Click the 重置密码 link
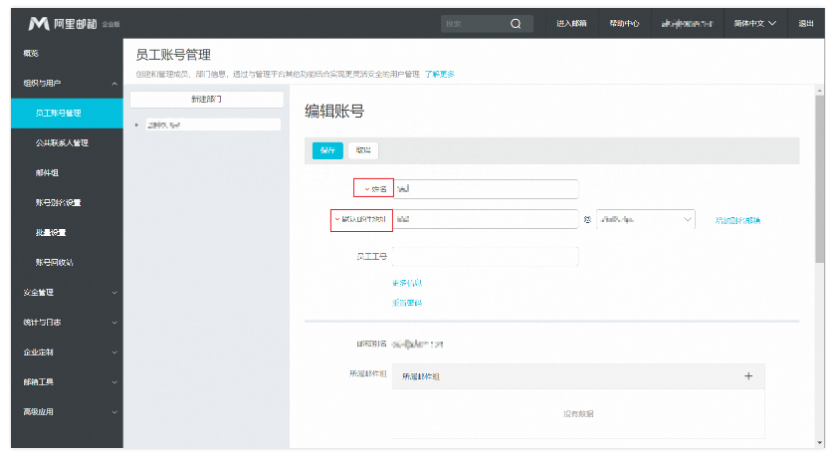839x465 pixels. point(407,301)
